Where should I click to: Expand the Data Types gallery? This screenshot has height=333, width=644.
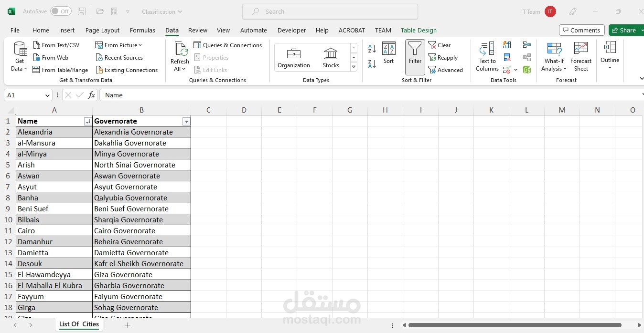click(x=354, y=66)
